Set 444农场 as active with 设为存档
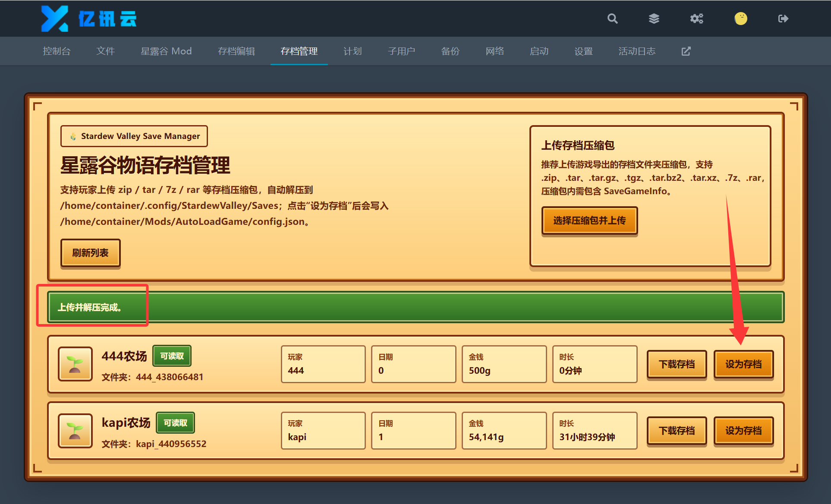831x504 pixels. (x=743, y=364)
